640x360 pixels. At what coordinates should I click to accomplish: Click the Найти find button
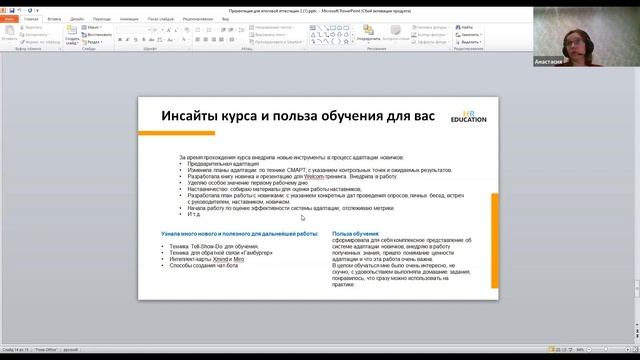464,27
